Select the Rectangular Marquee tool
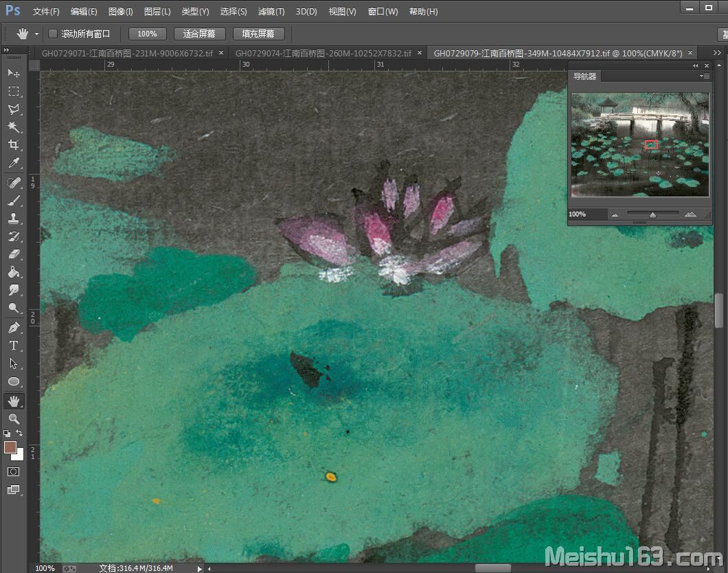Viewport: 728px width, 573px height. click(14, 91)
